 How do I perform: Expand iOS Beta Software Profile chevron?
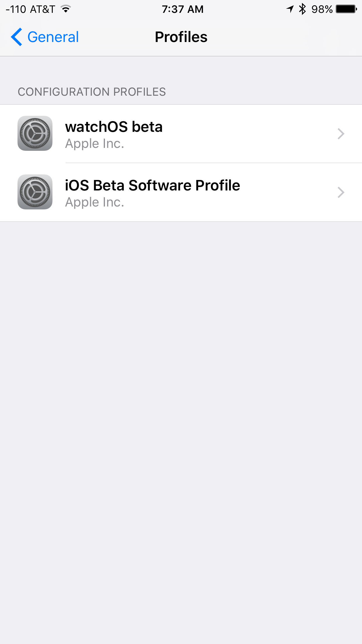[x=341, y=192]
